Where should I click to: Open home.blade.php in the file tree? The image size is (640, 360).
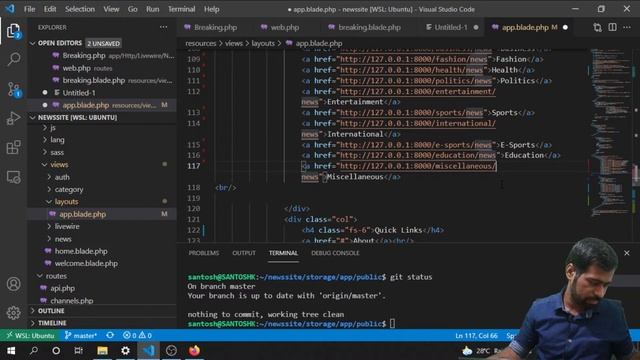102,251
